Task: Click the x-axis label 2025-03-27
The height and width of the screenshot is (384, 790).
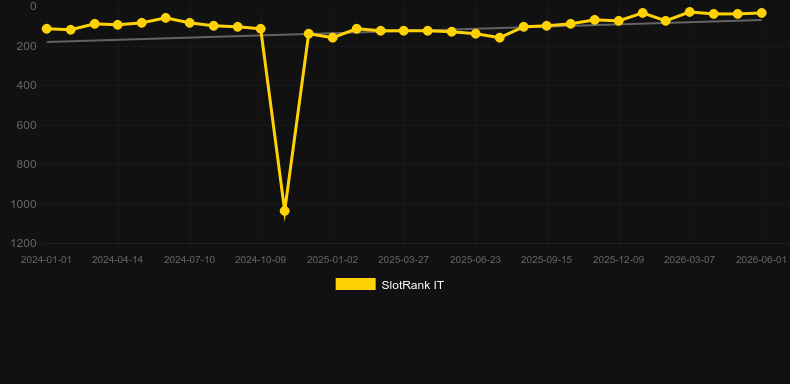Action: point(404,260)
